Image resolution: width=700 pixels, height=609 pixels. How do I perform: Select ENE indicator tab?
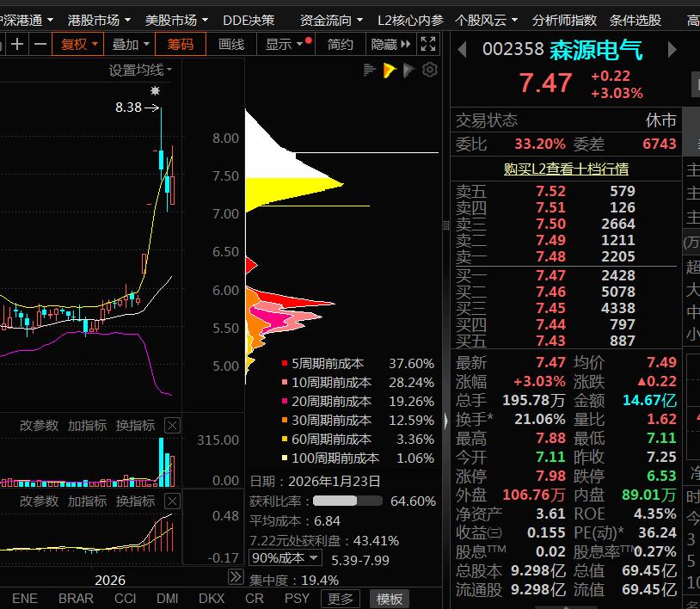[x=25, y=599]
